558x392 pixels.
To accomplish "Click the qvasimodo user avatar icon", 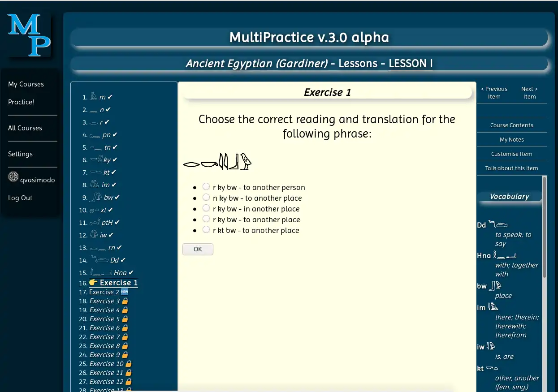I will pos(13,177).
